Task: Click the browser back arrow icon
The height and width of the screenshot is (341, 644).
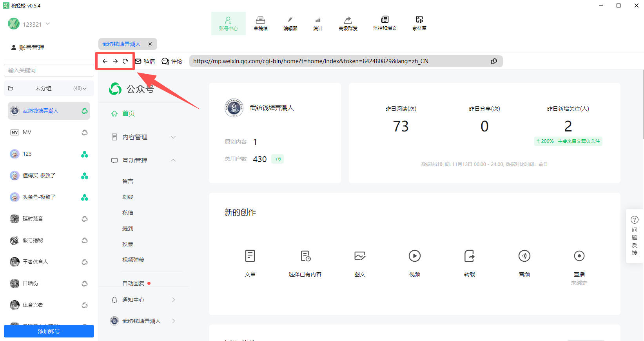Action: point(105,61)
